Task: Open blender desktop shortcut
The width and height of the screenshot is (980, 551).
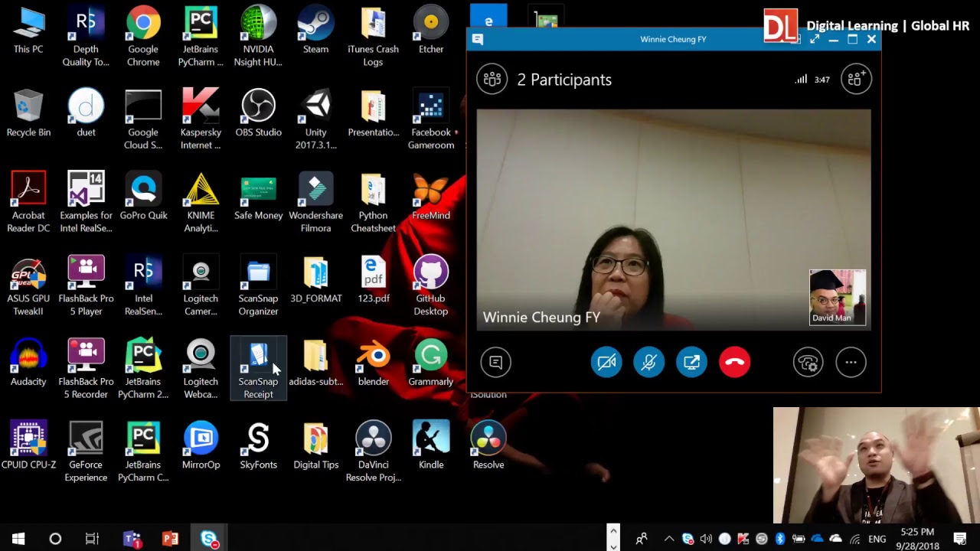Action: 374,364
